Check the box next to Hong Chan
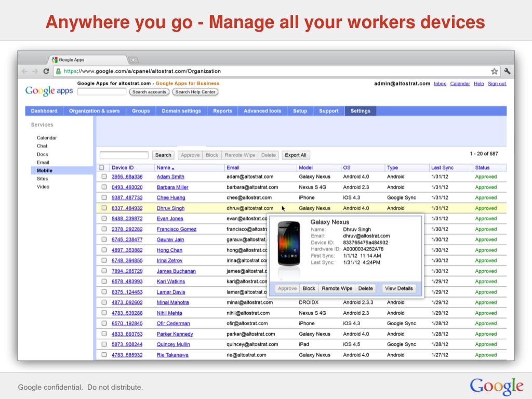This screenshot has height=399, width=532. (x=104, y=250)
